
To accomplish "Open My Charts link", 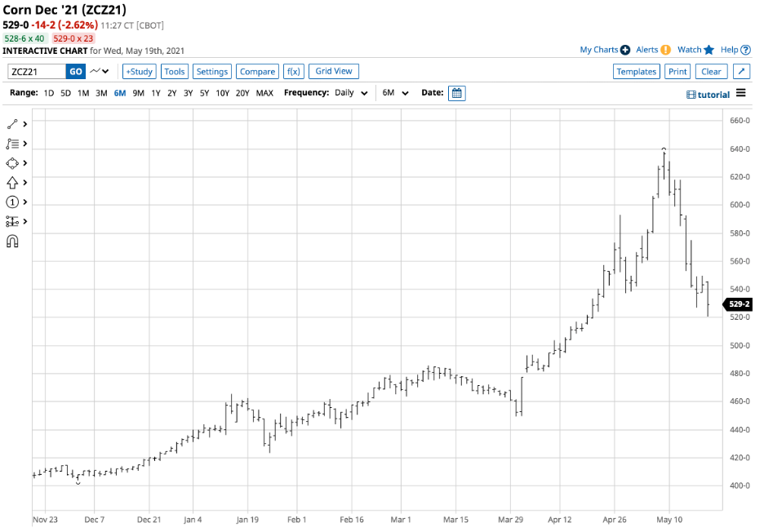I will 599,50.
